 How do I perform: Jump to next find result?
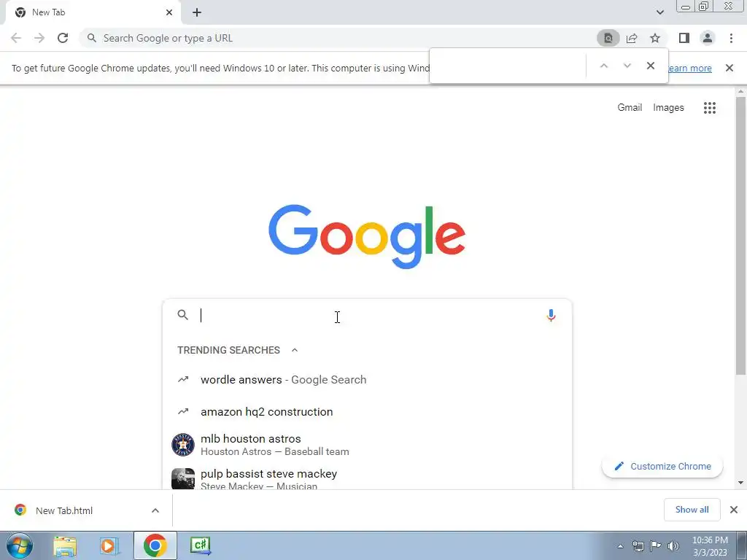[627, 66]
